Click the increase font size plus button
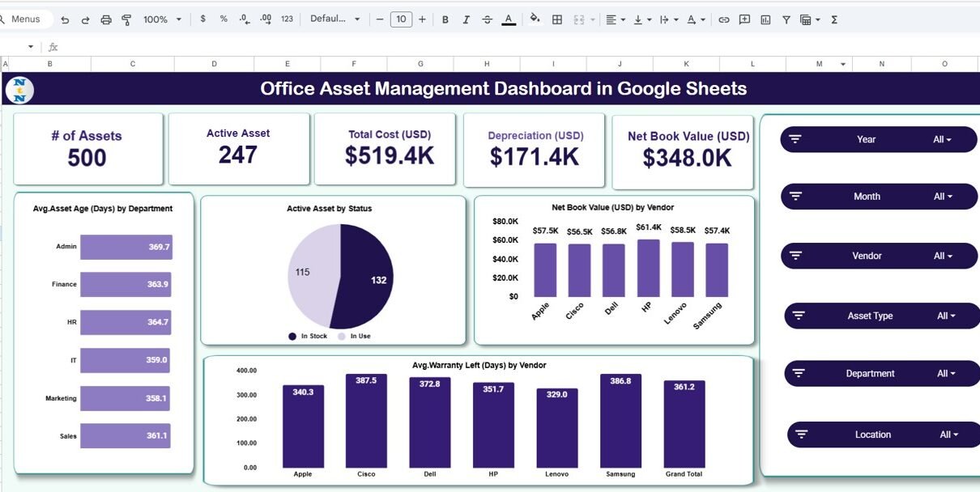 click(x=422, y=19)
